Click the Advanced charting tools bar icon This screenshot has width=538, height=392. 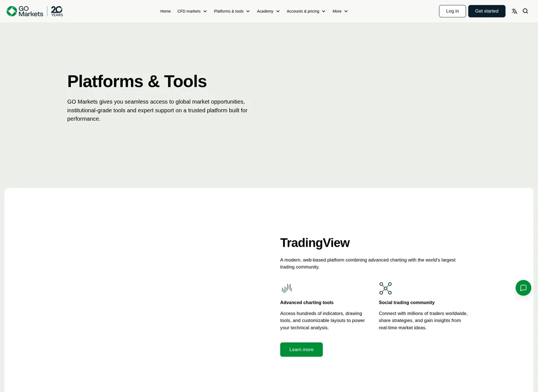[287, 288]
